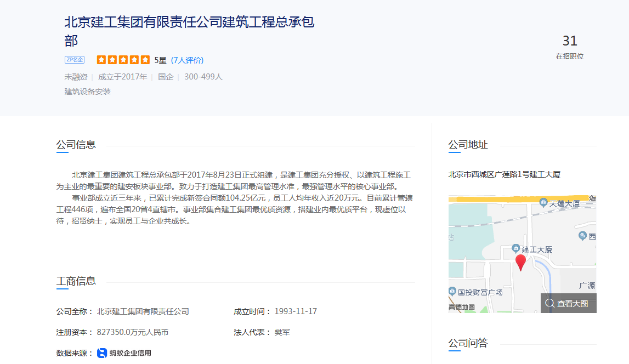629x364 pixels.
Task: Click the 国投财富广场 map marker icon
Action: click(x=452, y=291)
